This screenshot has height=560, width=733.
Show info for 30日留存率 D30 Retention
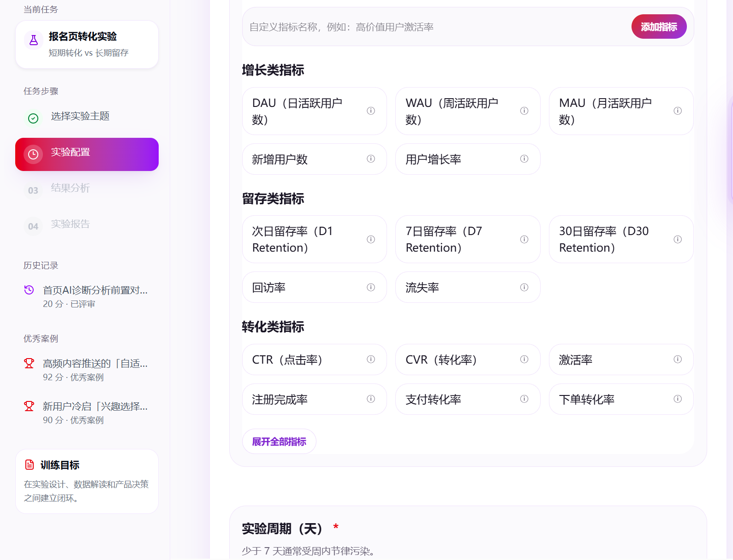pyautogui.click(x=678, y=239)
